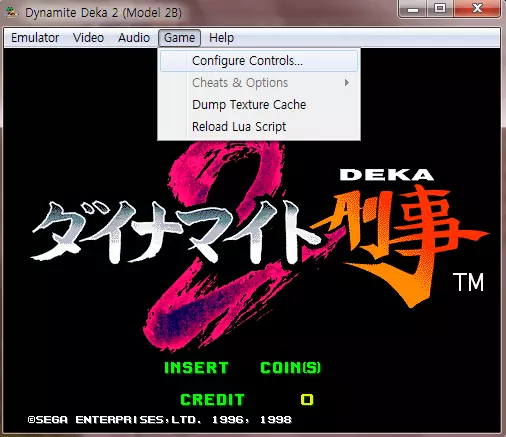
Task: Maximize the Dynamite Deka 2 window
Action: pos(440,9)
